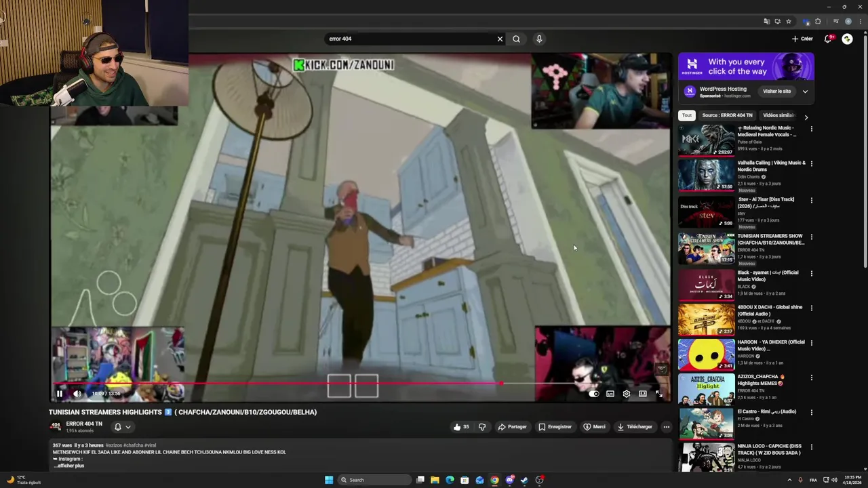Select the Source : ERROR 404 TN chip
Viewport: 868px width, 488px height.
pos(727,115)
